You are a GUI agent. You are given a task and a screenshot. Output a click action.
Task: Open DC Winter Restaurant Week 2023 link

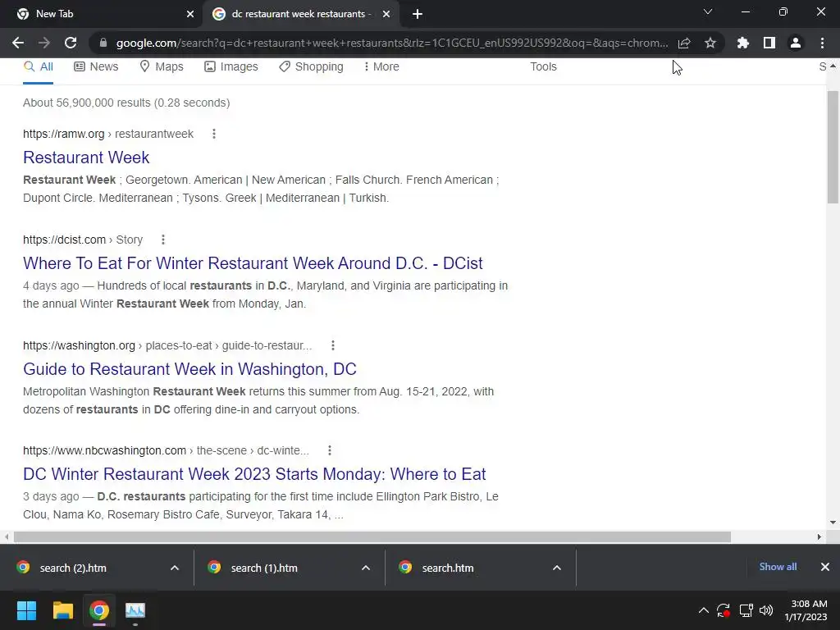254,474
